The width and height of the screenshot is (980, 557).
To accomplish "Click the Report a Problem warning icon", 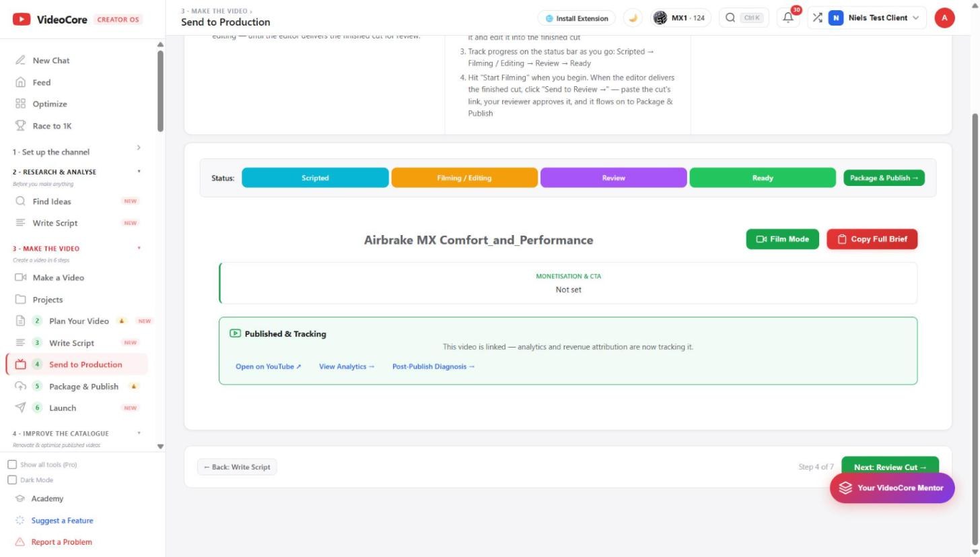I will [20, 542].
